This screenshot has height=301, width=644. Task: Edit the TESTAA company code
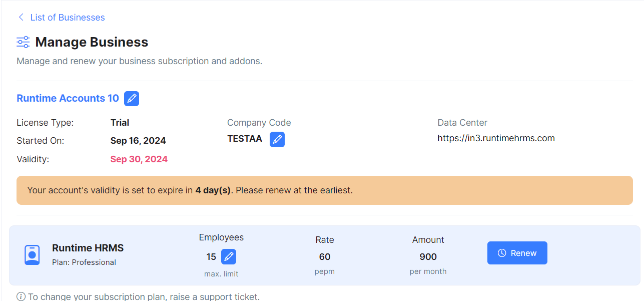(x=277, y=140)
